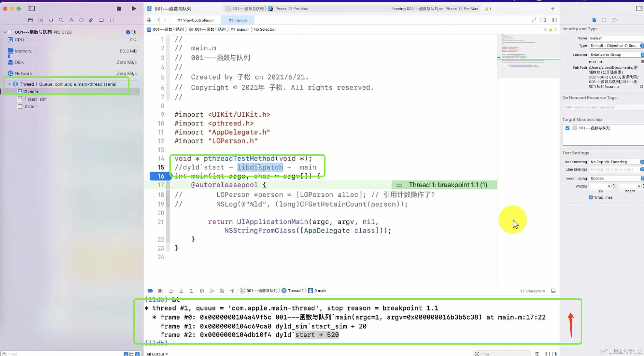Select the main.m editor tab
The height and width of the screenshot is (356, 644).
[238, 20]
